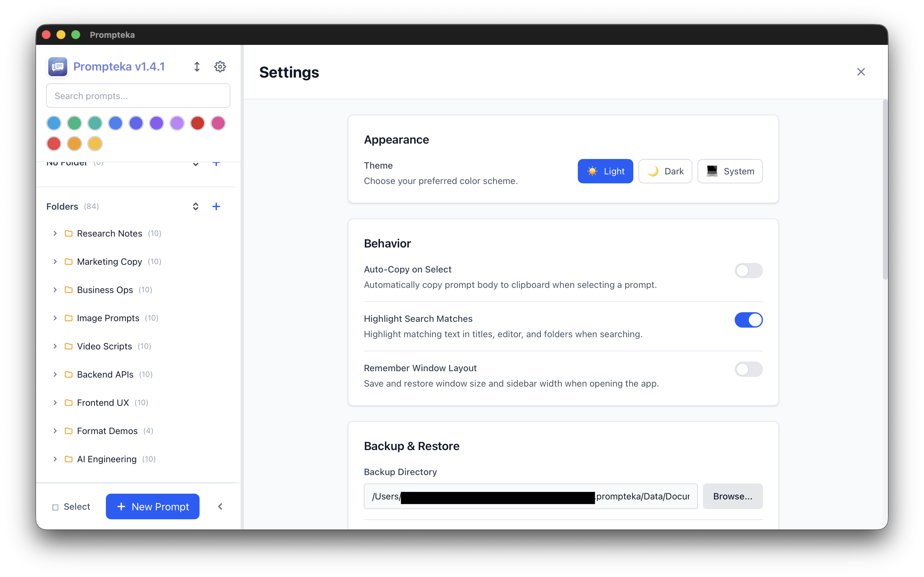Switch theme to Dark
924x577 pixels.
(x=665, y=171)
